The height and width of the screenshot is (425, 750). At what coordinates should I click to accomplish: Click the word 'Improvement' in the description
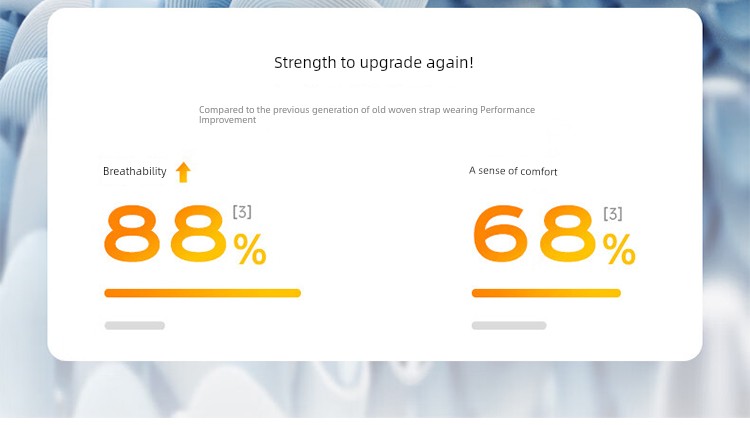pos(227,120)
